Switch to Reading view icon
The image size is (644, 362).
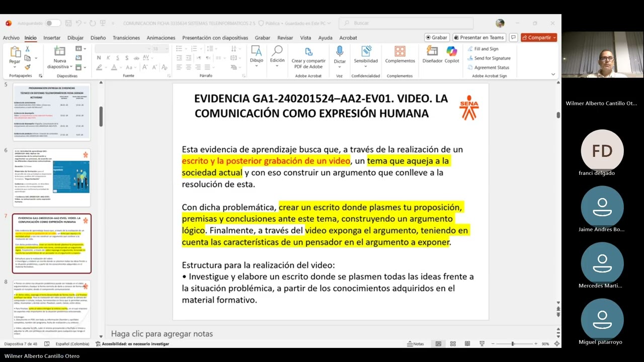coord(467,344)
